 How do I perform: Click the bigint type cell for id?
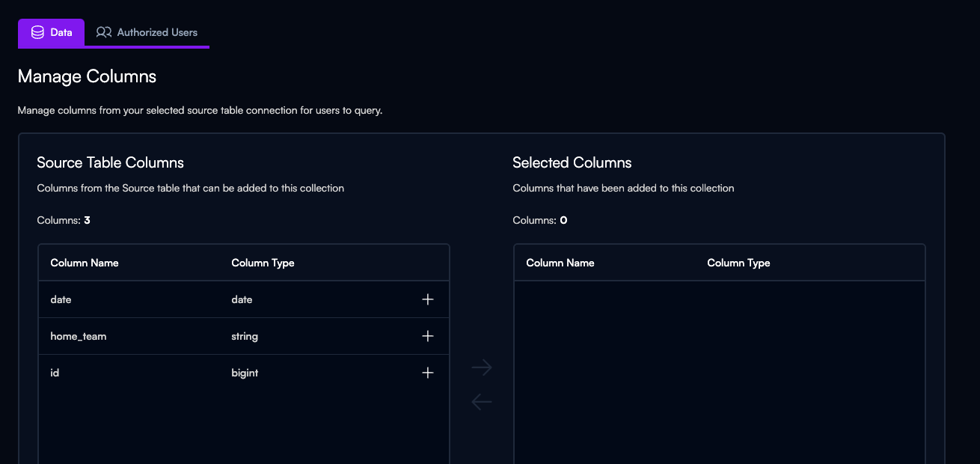click(x=245, y=373)
